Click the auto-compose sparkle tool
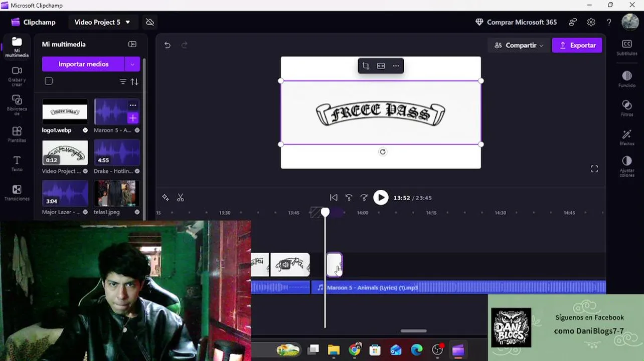 click(166, 198)
